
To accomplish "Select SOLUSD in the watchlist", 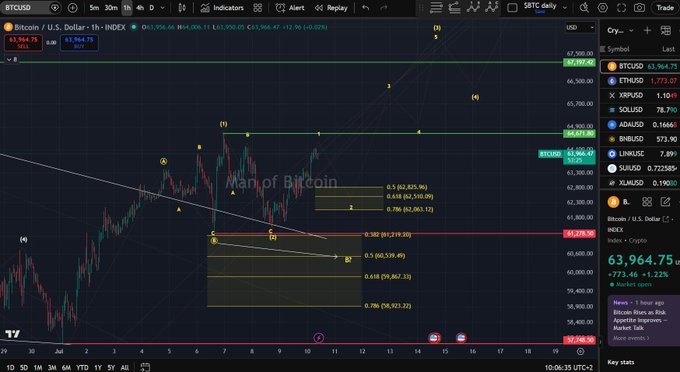I will [641, 110].
